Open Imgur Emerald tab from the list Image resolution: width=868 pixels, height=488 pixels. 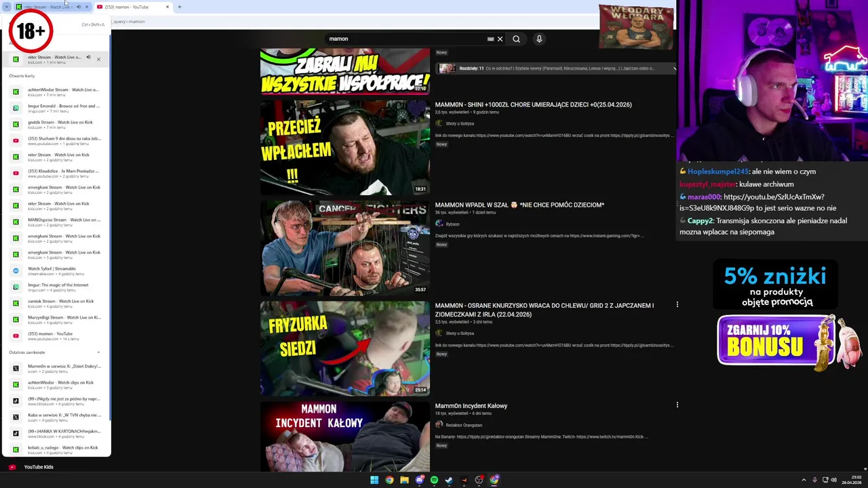tap(57, 108)
